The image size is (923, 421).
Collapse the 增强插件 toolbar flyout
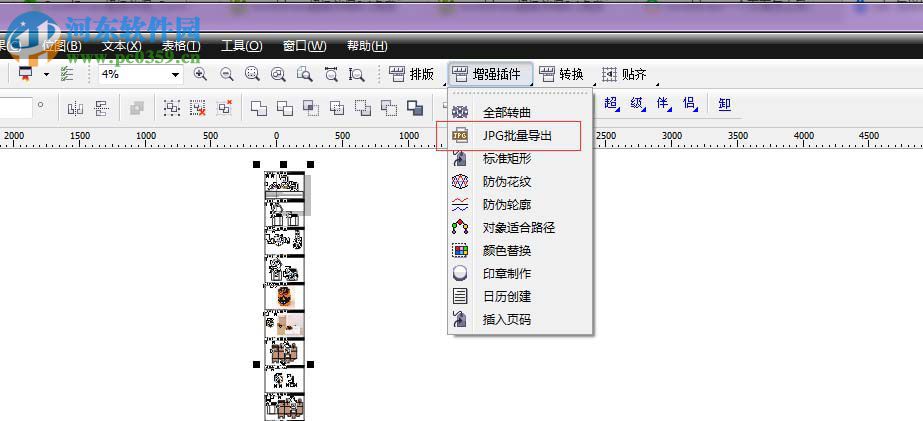pyautogui.click(x=490, y=74)
